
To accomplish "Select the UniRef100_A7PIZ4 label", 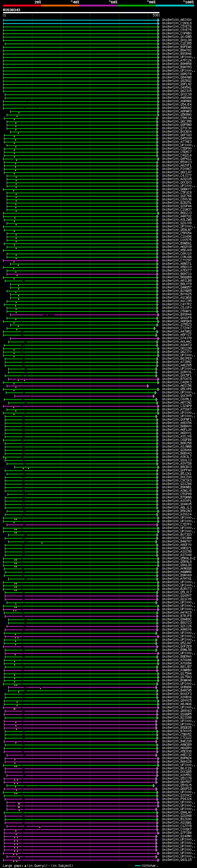I will (x=177, y=61).
